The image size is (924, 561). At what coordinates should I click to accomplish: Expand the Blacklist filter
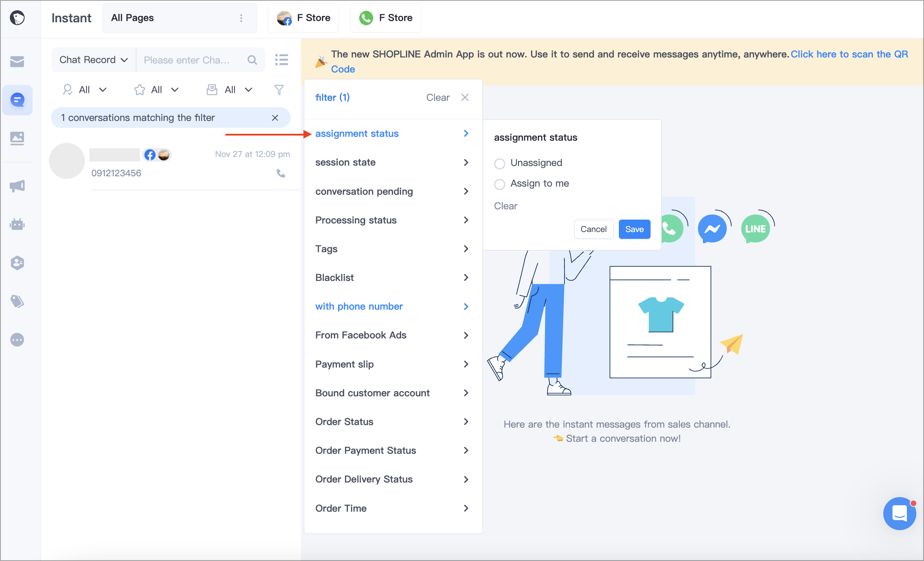point(393,277)
